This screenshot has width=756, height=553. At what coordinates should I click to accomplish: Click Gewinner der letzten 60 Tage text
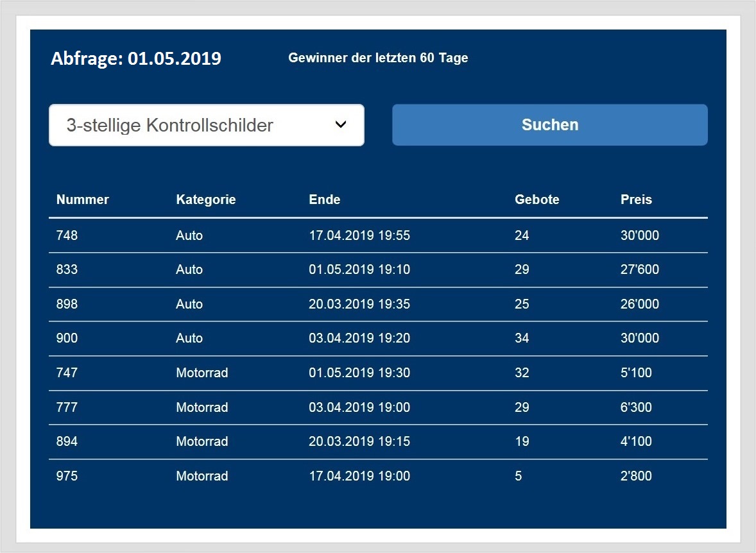pos(378,58)
